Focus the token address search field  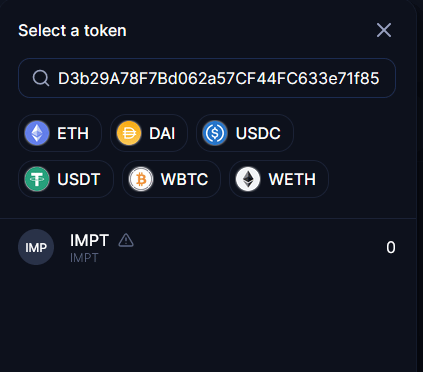tap(207, 78)
